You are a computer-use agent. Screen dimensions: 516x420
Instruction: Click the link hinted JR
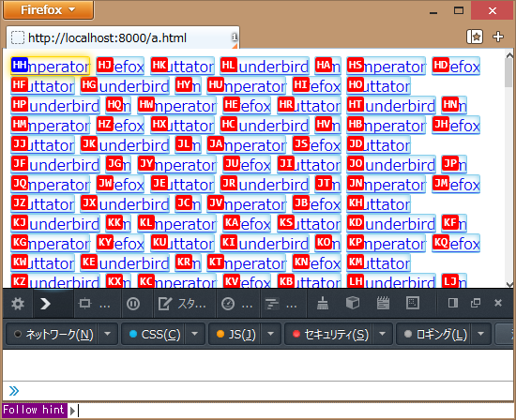pyautogui.click(x=265, y=185)
